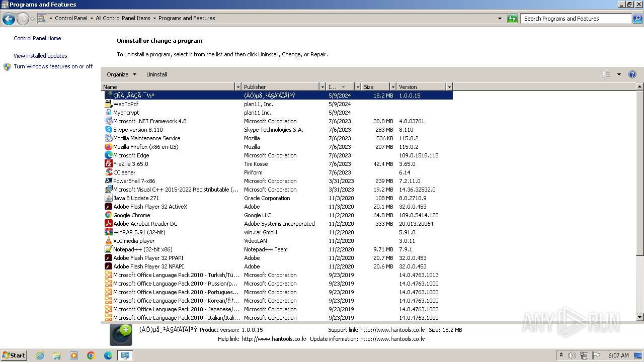Open the Installed On column filter dropdown

click(358, 87)
